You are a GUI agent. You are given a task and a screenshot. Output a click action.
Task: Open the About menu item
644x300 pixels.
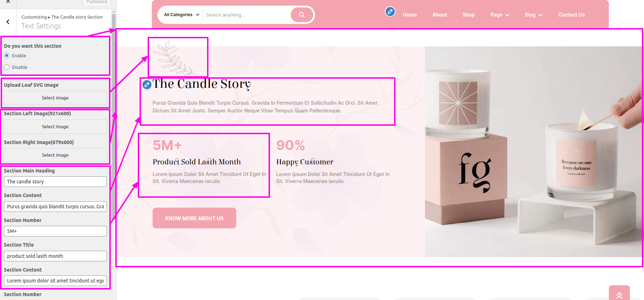tap(439, 15)
